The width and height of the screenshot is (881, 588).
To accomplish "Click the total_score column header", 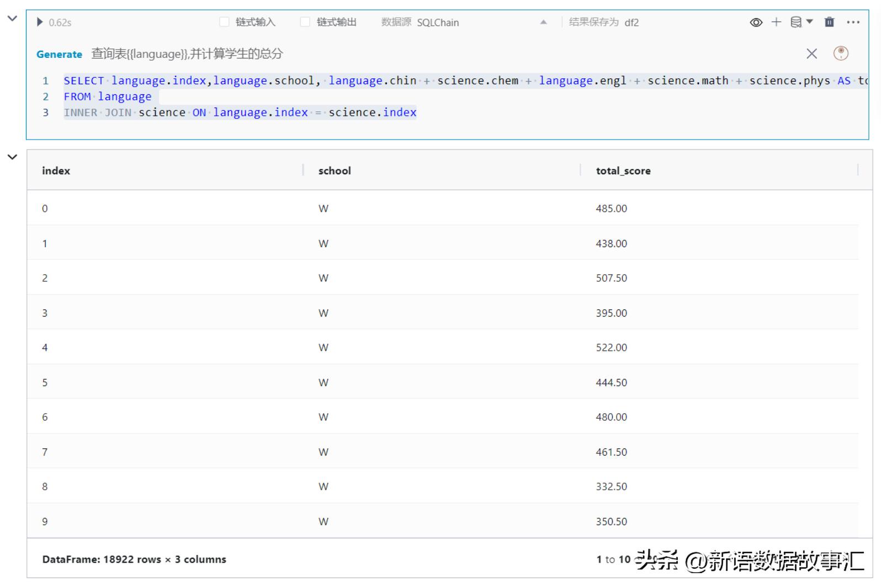I will click(623, 171).
